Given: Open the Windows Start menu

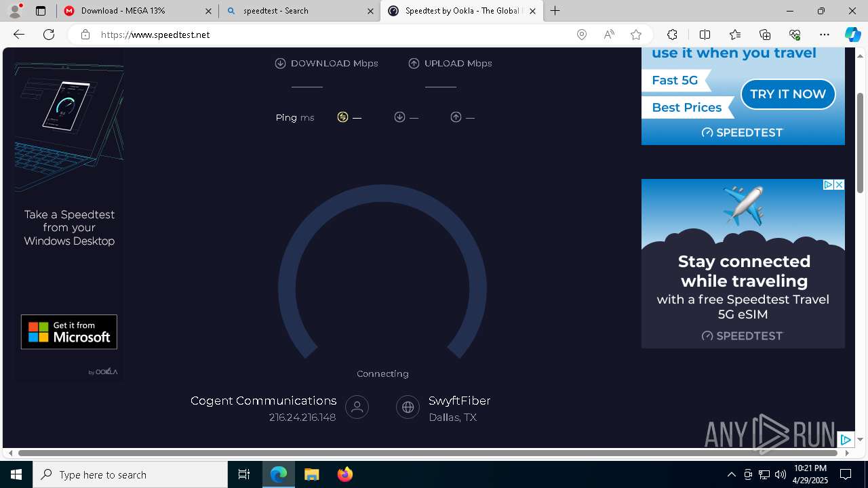Looking at the screenshot, I should click(16, 474).
